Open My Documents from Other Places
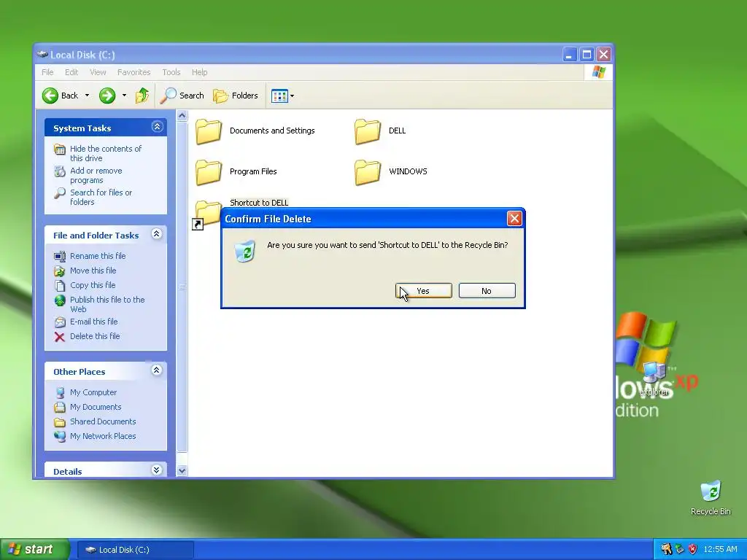 [x=96, y=407]
